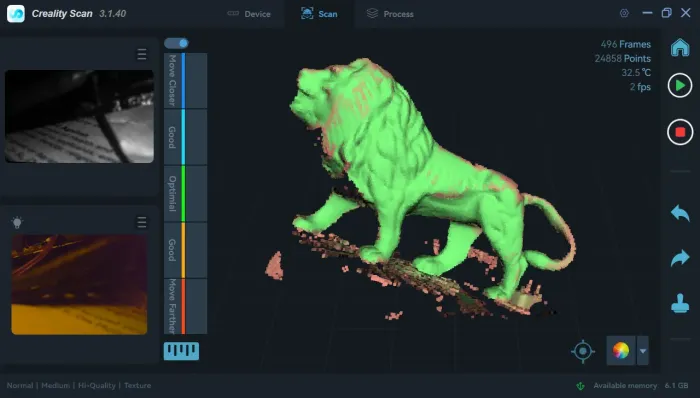Open settings gear in title bar
This screenshot has height=398, width=700.
pos(624,13)
